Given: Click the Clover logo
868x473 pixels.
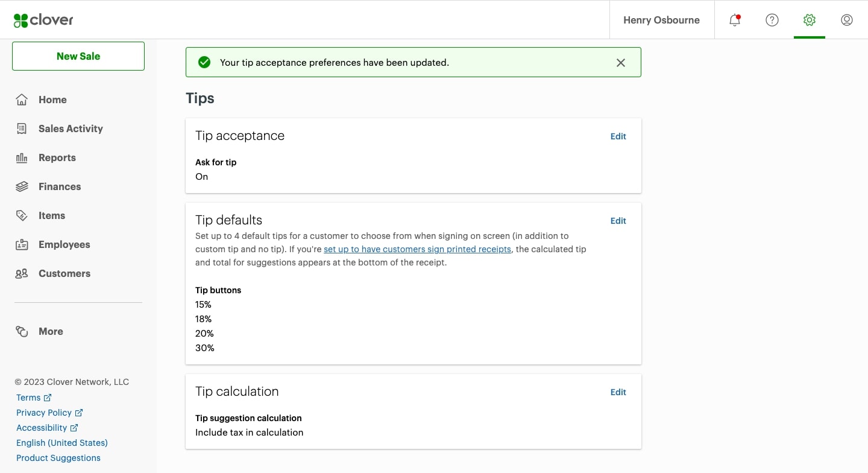Looking at the screenshot, I should click(x=43, y=20).
